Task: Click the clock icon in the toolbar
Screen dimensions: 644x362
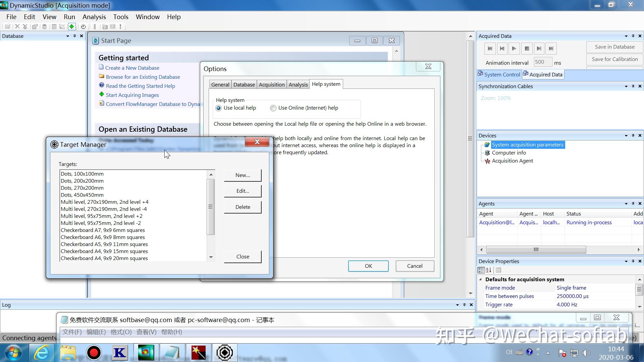Action: pos(83,26)
